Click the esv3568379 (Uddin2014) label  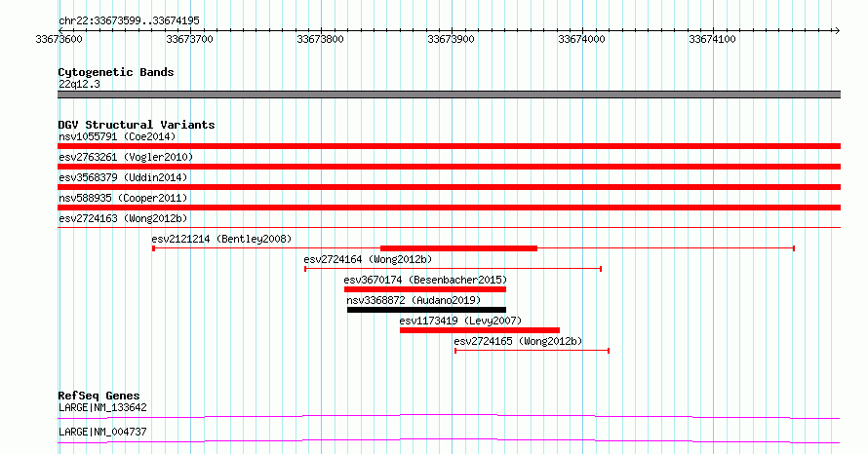pos(124,177)
